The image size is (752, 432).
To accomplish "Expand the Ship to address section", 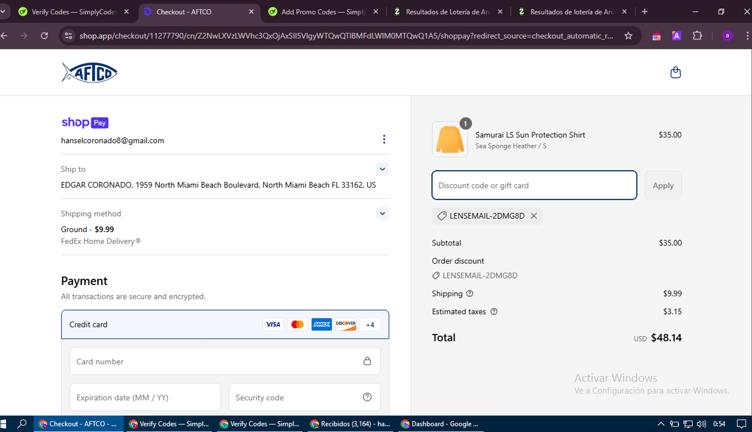I will [x=382, y=169].
